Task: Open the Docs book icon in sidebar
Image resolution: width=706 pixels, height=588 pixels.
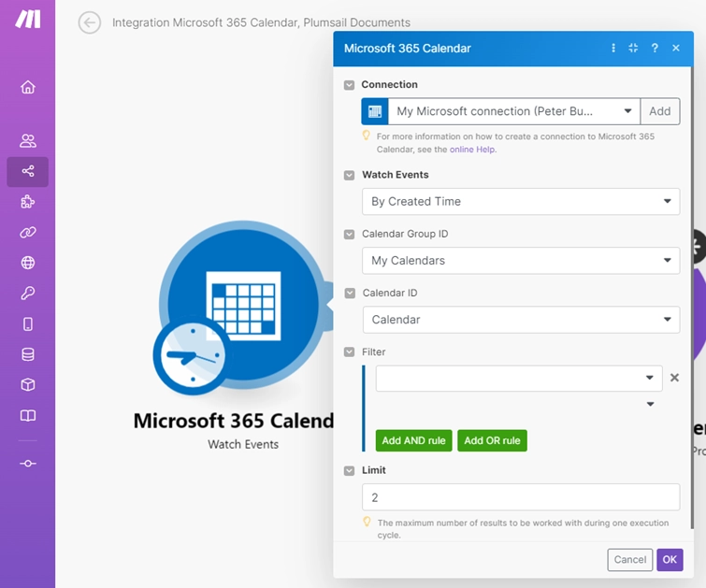Action: click(28, 416)
